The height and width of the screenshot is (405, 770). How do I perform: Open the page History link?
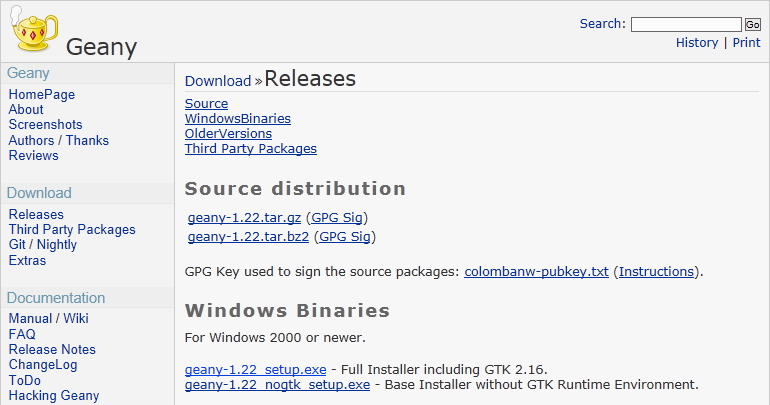pyautogui.click(x=696, y=43)
